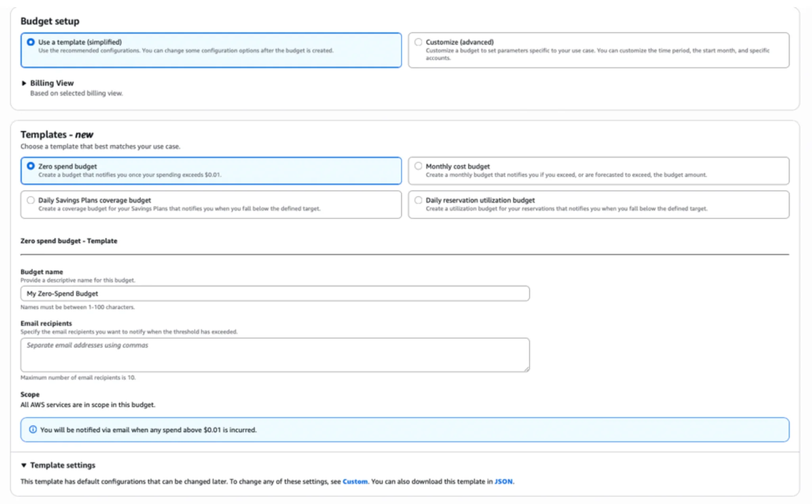Image resolution: width=812 pixels, height=504 pixels.
Task: Click the Template settings heading text
Action: [x=63, y=465]
